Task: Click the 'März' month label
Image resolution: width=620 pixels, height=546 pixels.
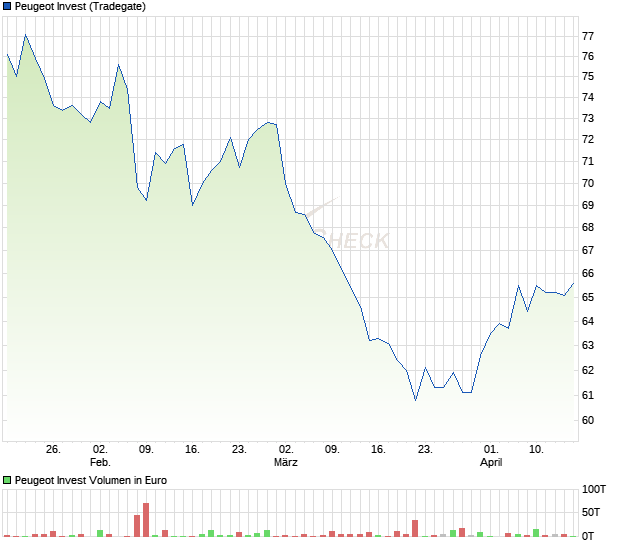Action: [286, 462]
